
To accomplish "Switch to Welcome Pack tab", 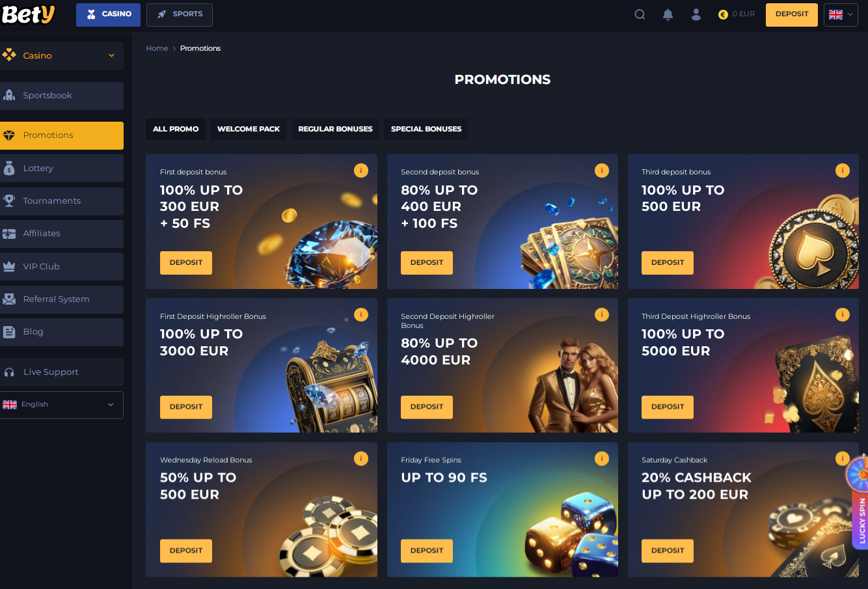I will pyautogui.click(x=249, y=129).
